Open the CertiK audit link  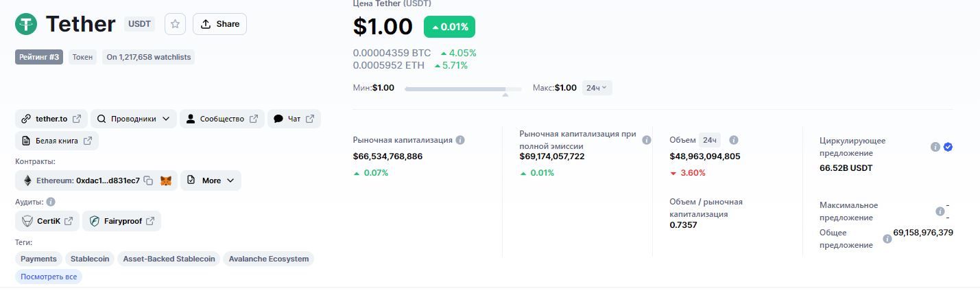[x=47, y=221]
